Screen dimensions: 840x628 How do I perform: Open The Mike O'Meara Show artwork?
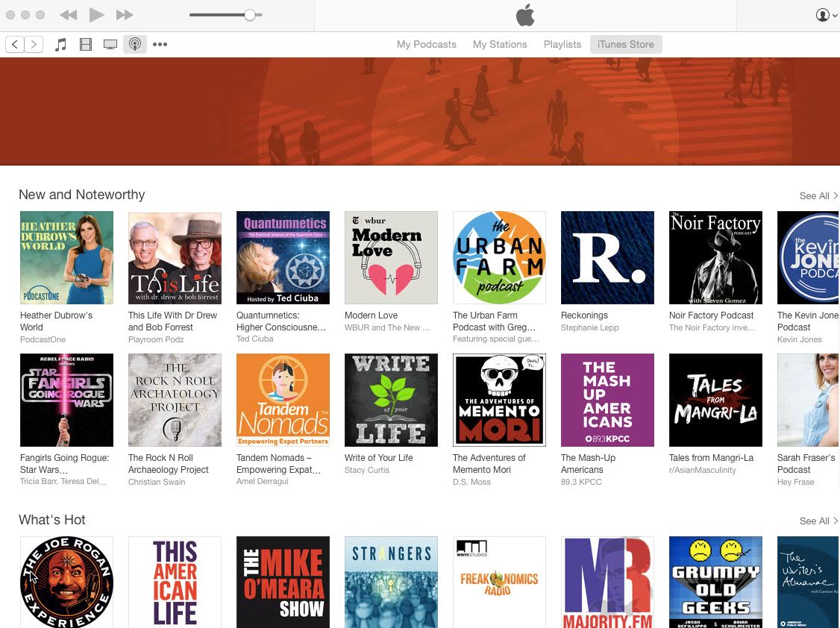click(x=283, y=582)
